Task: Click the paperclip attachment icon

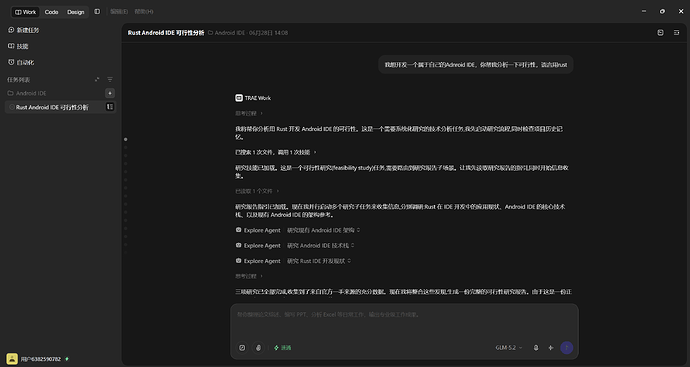Action: pos(258,348)
